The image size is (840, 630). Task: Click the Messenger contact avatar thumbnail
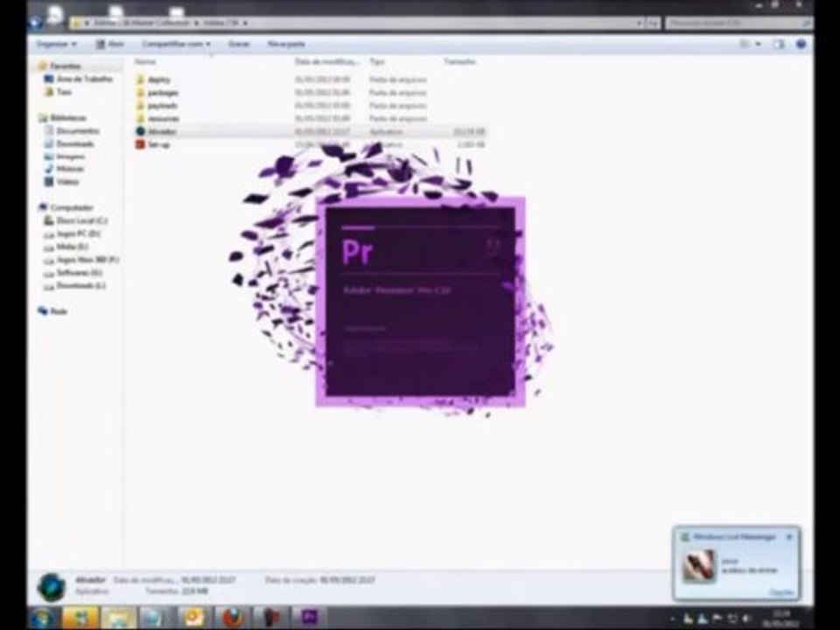point(698,565)
